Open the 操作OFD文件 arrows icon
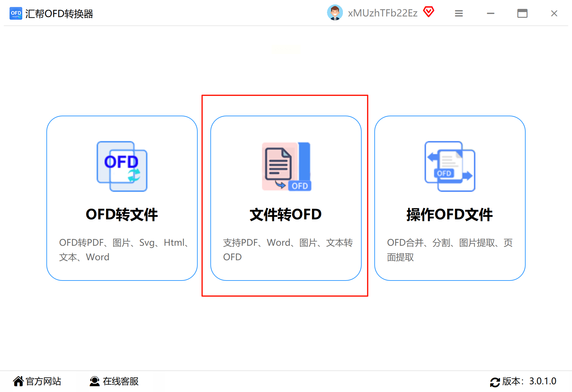Viewport: 572px width, 392px height. (x=450, y=166)
